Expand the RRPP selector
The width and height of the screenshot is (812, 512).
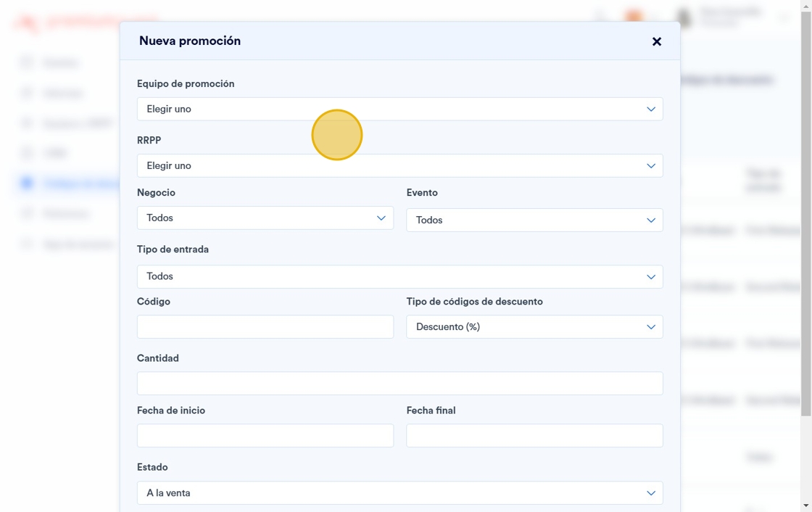(399, 165)
